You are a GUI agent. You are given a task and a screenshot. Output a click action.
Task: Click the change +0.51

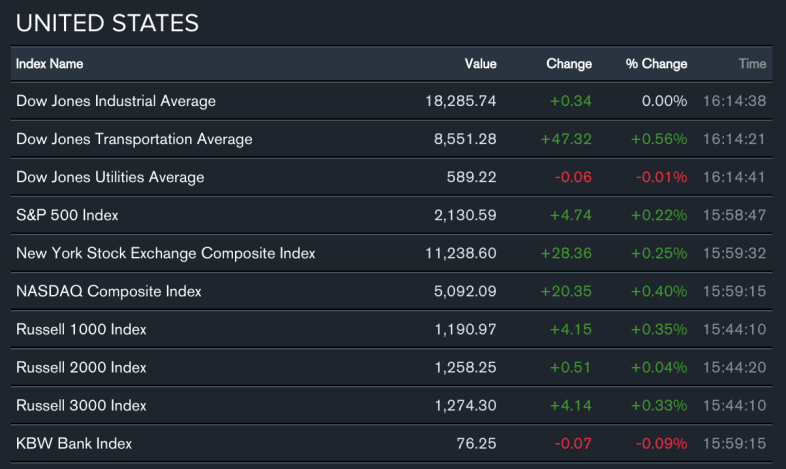[x=570, y=368]
